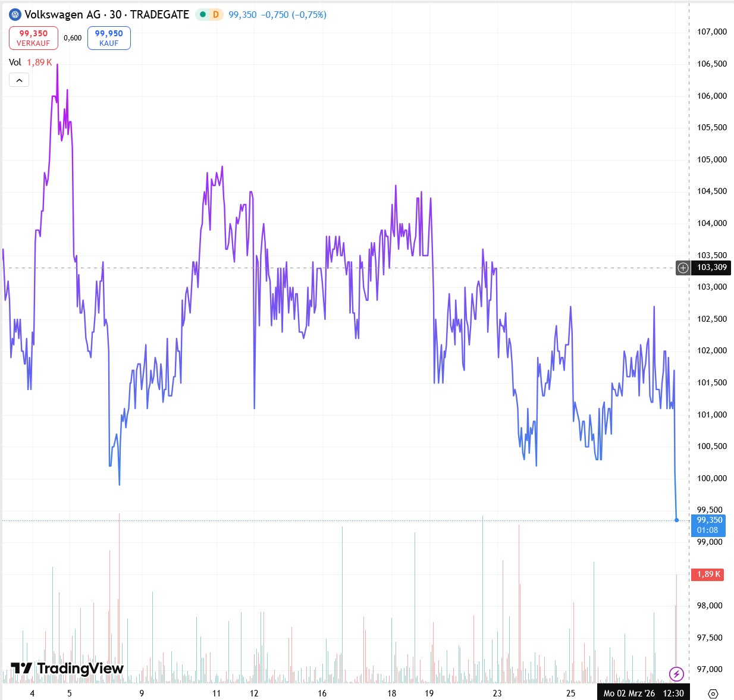The height and width of the screenshot is (700, 734).
Task: Click date 19 on the time axis
Action: point(429,693)
